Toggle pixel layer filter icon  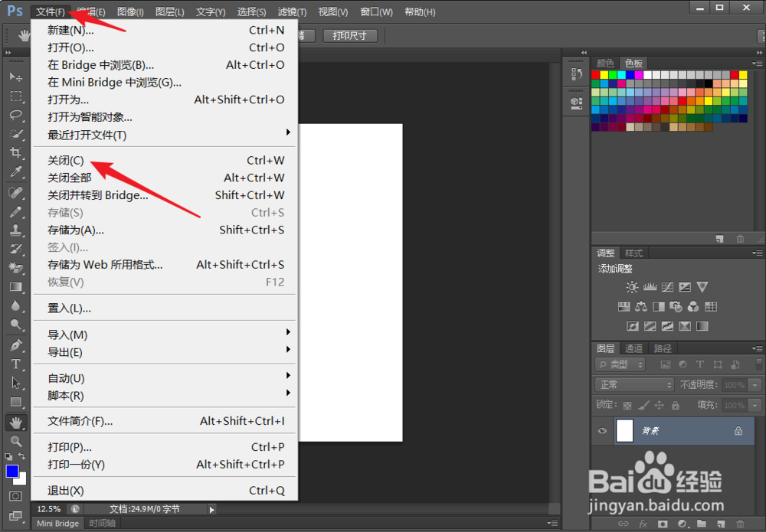coord(666,364)
